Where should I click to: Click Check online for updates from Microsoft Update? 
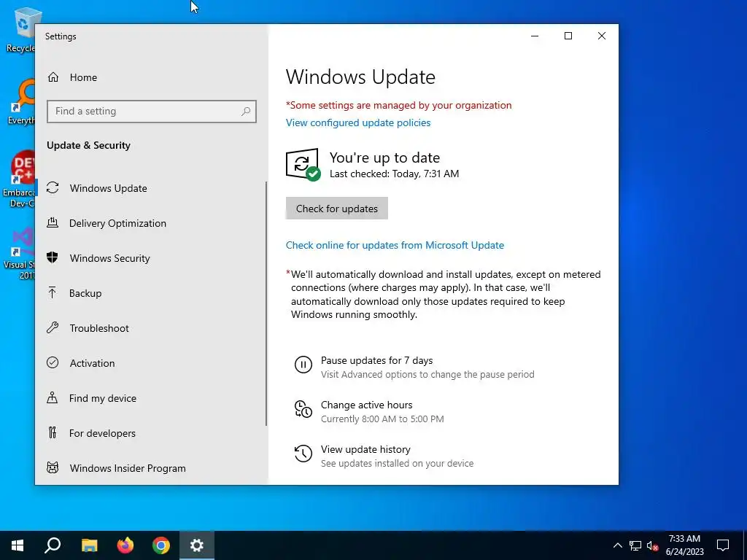pos(395,245)
